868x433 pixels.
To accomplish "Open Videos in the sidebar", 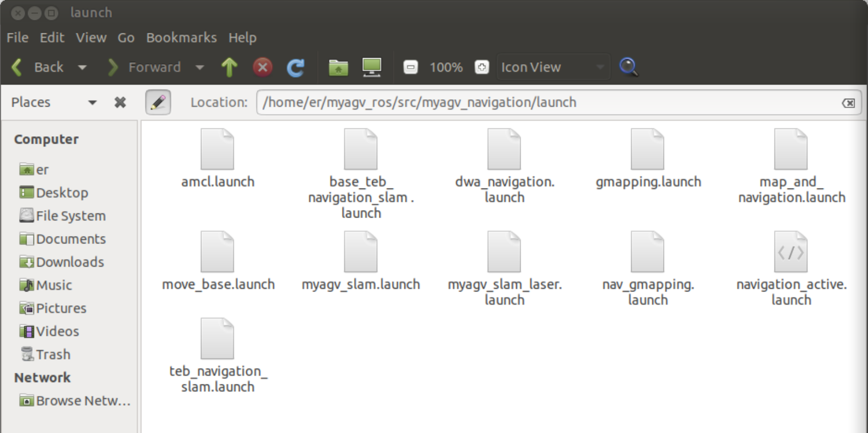I will 49,331.
